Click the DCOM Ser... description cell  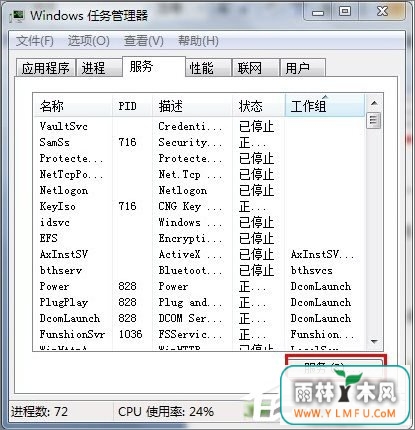(x=190, y=318)
